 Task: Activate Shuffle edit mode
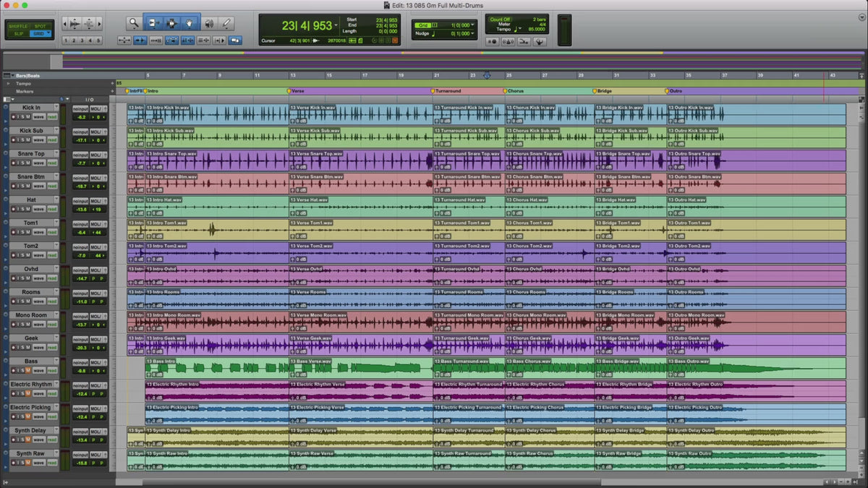[19, 25]
